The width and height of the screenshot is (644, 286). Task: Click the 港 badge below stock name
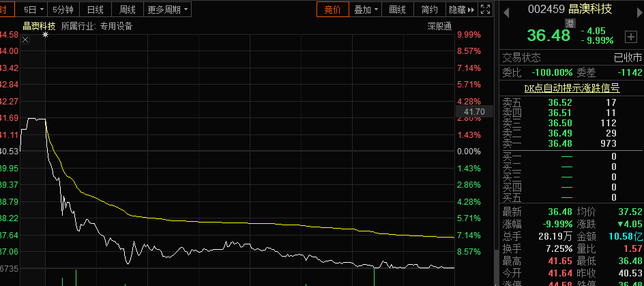click(570, 23)
